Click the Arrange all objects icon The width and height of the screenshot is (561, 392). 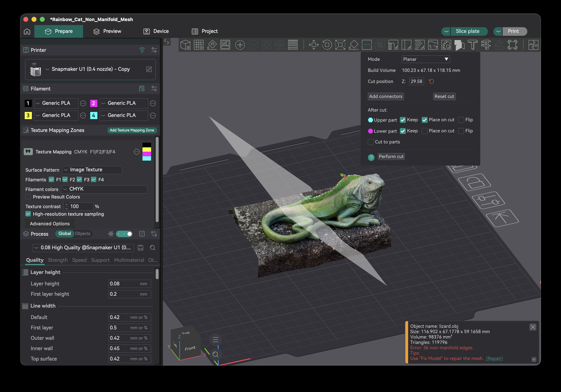tap(225, 45)
